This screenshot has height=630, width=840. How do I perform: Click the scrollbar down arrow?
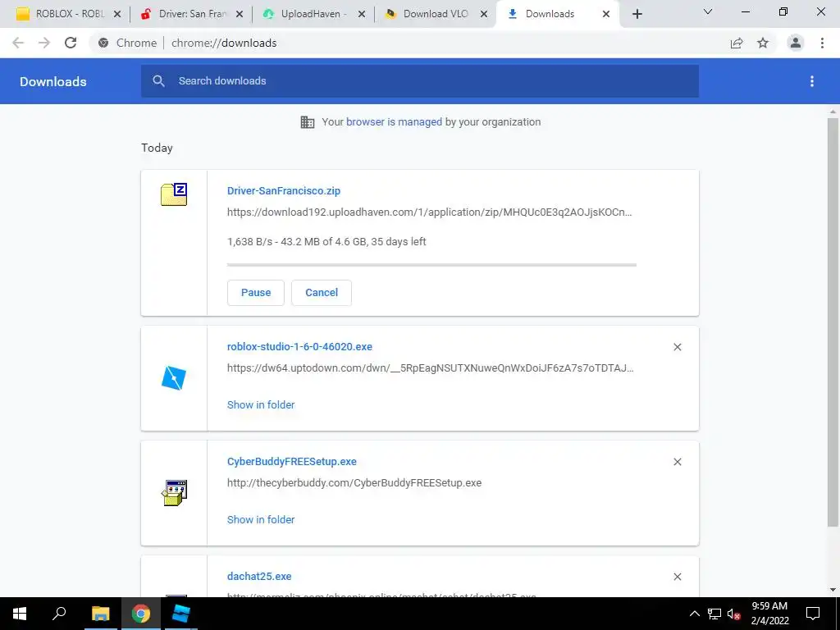(833, 590)
